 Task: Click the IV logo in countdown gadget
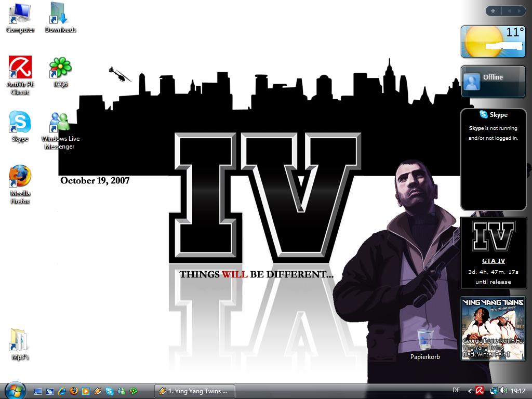(x=494, y=236)
